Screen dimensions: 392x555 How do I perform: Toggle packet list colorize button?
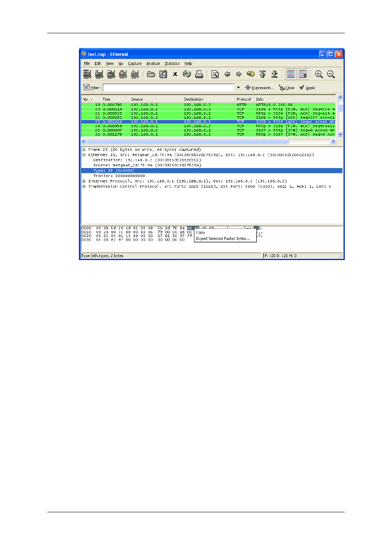click(291, 74)
